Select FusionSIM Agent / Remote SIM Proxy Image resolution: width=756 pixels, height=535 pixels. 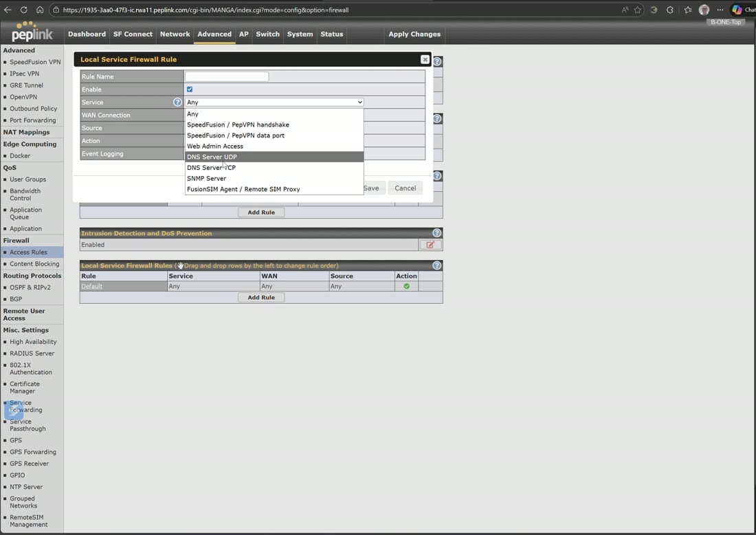tap(274, 189)
